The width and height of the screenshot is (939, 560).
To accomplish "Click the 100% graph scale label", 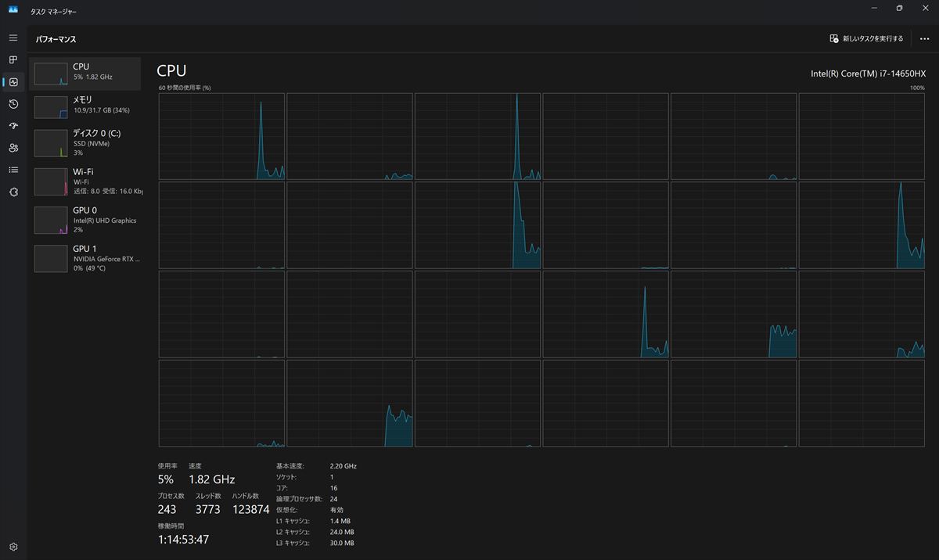I will [917, 88].
